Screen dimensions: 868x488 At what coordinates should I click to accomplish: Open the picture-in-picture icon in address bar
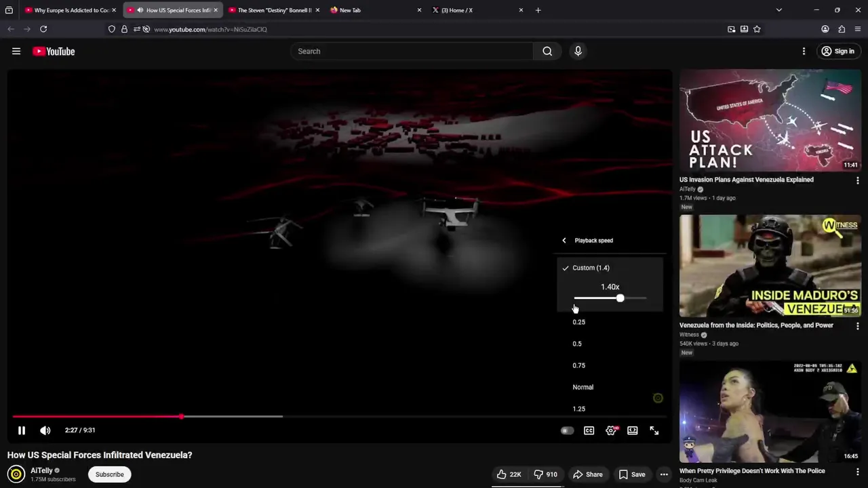coord(731,29)
